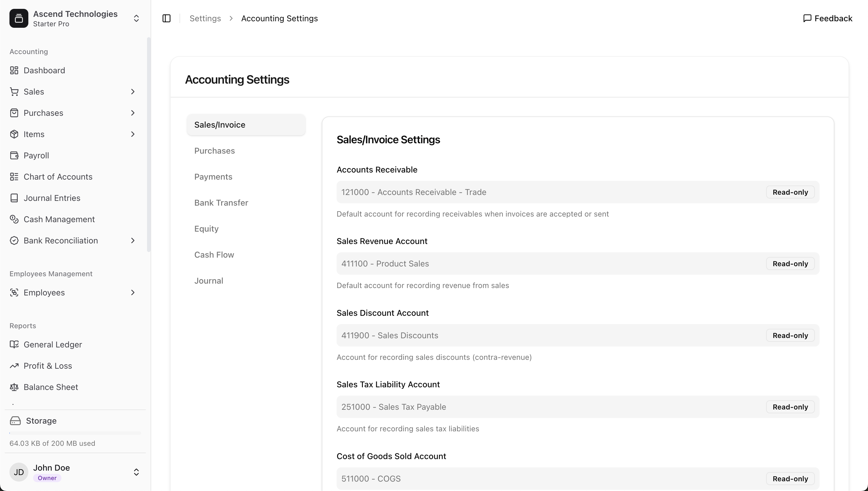Image resolution: width=868 pixels, height=491 pixels.
Task: Toggle the sidebar panel icon
Action: pyautogui.click(x=167, y=18)
